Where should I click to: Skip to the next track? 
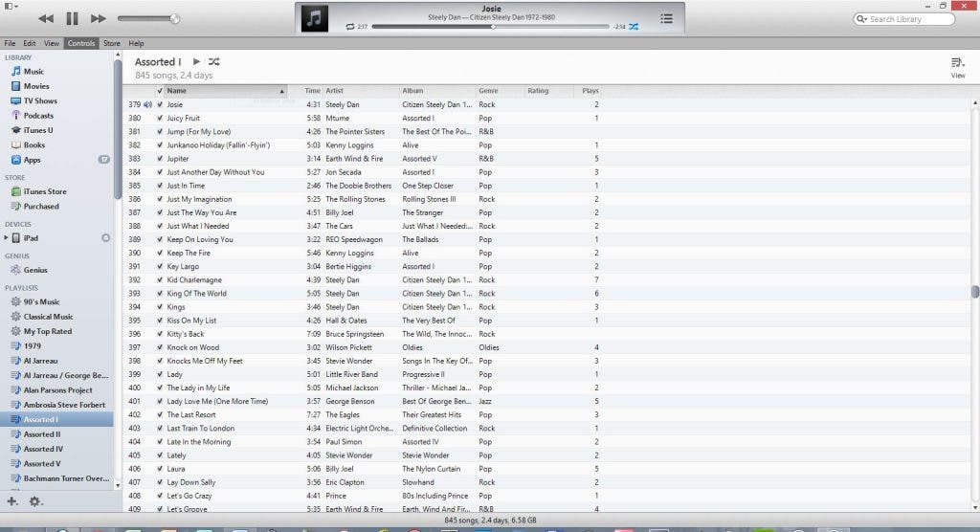tap(98, 18)
